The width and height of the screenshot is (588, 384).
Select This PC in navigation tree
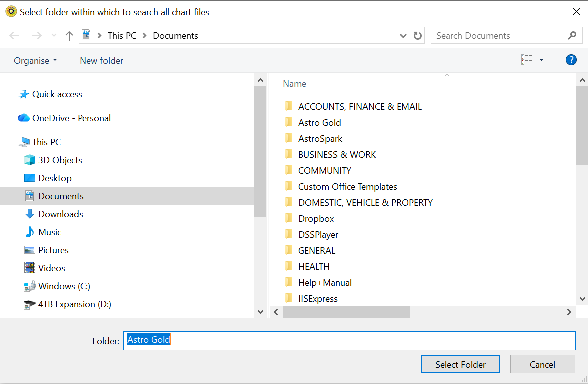[x=40, y=142]
